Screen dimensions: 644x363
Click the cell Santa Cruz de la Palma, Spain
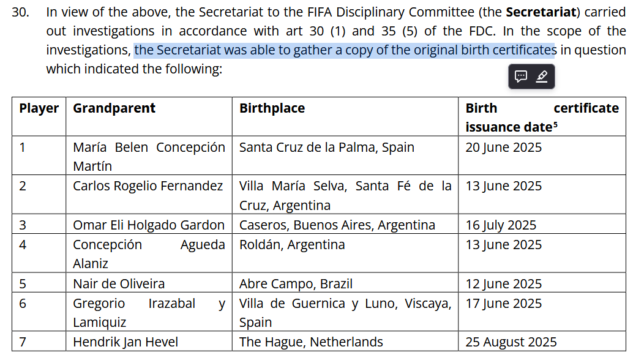[x=345, y=156]
